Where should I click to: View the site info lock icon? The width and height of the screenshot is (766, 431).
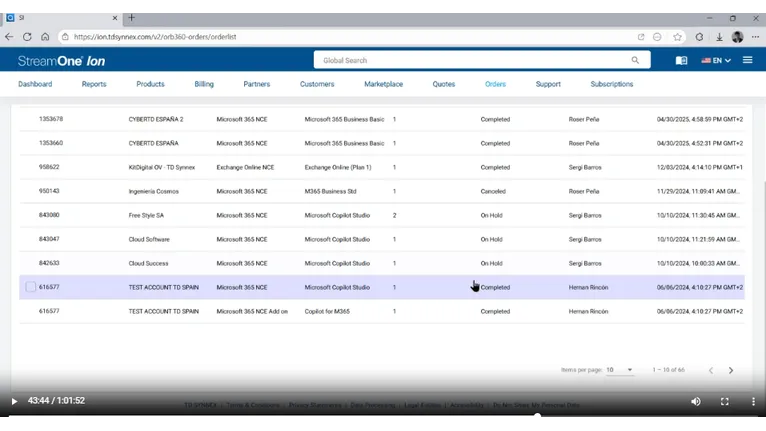pyautogui.click(x=65, y=37)
